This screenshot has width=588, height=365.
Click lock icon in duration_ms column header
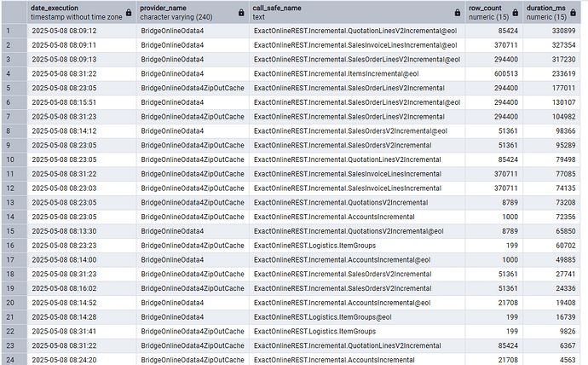(x=573, y=13)
